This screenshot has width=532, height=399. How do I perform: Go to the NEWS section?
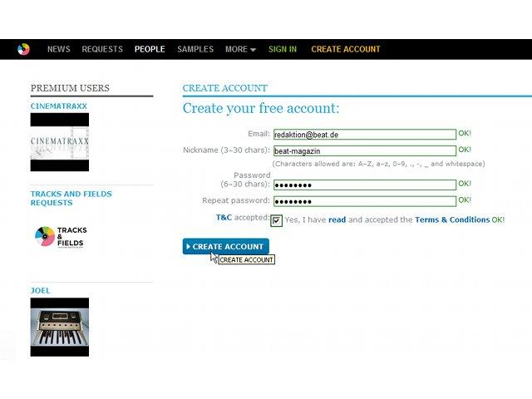[x=59, y=49]
